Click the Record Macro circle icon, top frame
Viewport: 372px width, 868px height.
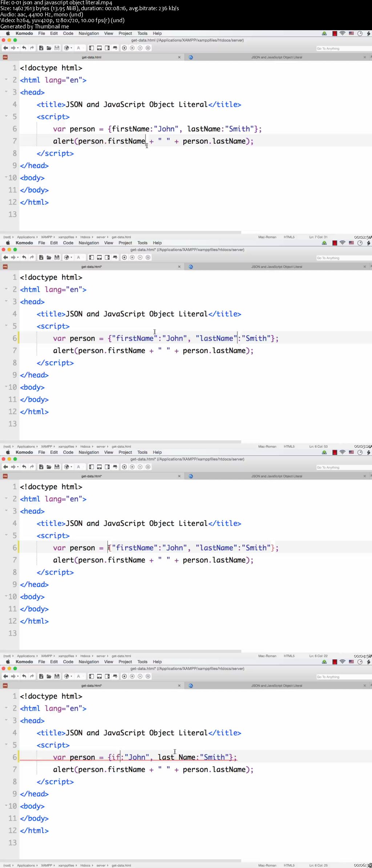[x=124, y=48]
